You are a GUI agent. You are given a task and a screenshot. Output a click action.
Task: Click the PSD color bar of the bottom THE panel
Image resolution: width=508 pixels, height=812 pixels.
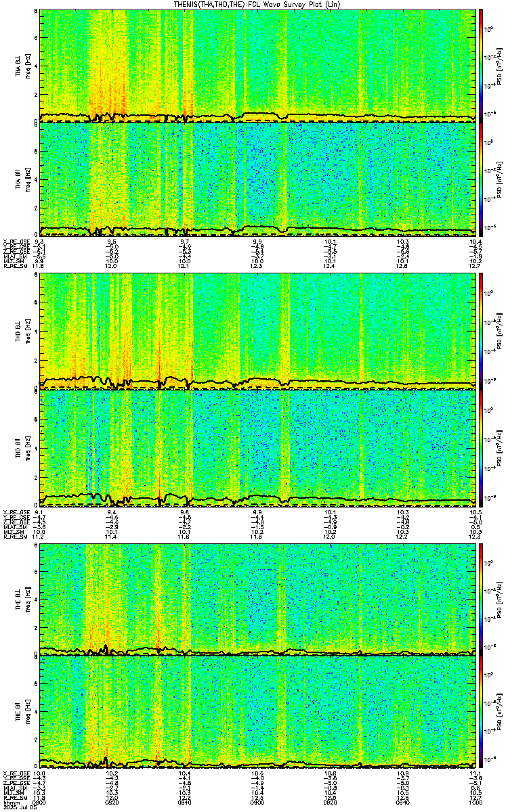(482, 713)
